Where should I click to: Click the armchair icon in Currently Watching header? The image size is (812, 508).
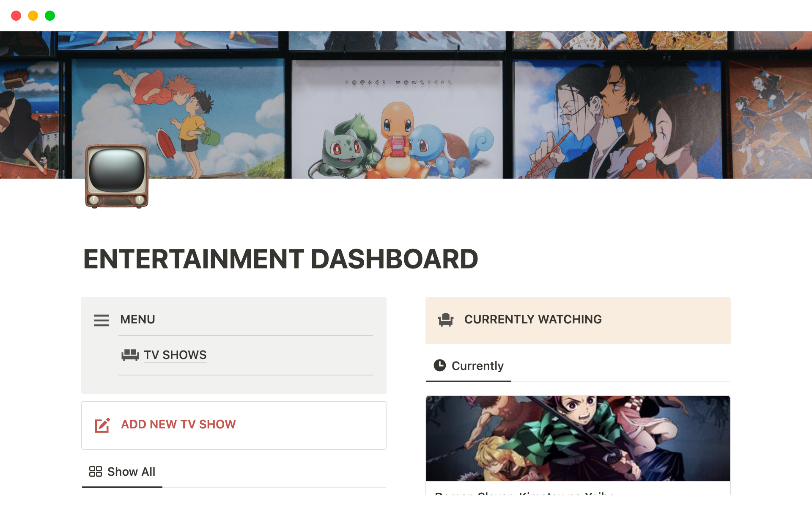[446, 320]
